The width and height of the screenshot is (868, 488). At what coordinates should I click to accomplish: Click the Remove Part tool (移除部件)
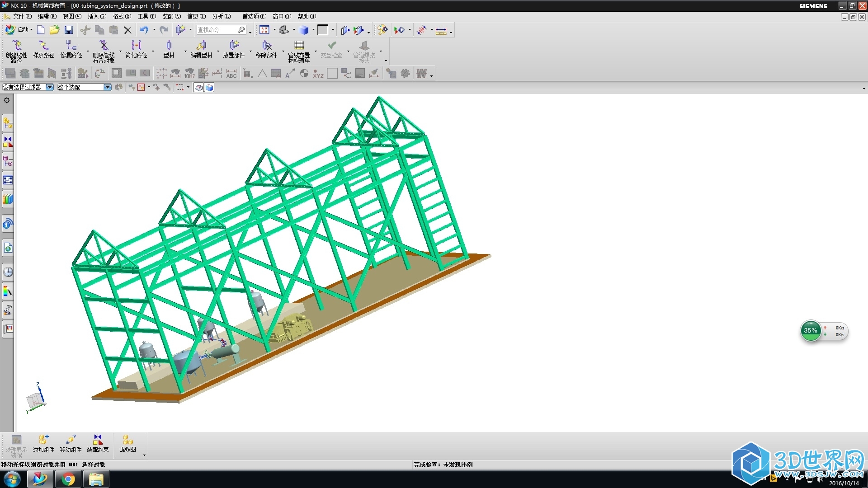pos(266,50)
